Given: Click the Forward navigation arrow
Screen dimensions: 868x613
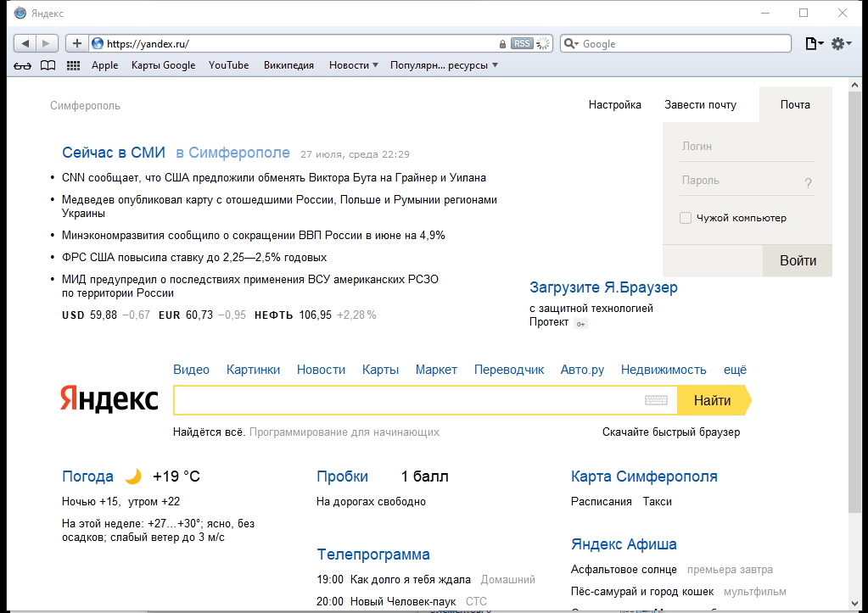Looking at the screenshot, I should pyautogui.click(x=47, y=44).
